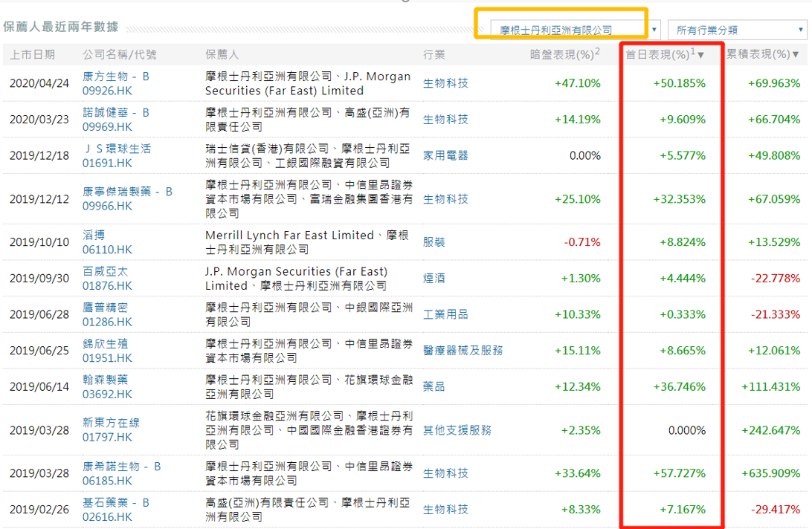Open stock code 01691.HK
Image resolution: width=812 pixels, height=529 pixels.
107,163
